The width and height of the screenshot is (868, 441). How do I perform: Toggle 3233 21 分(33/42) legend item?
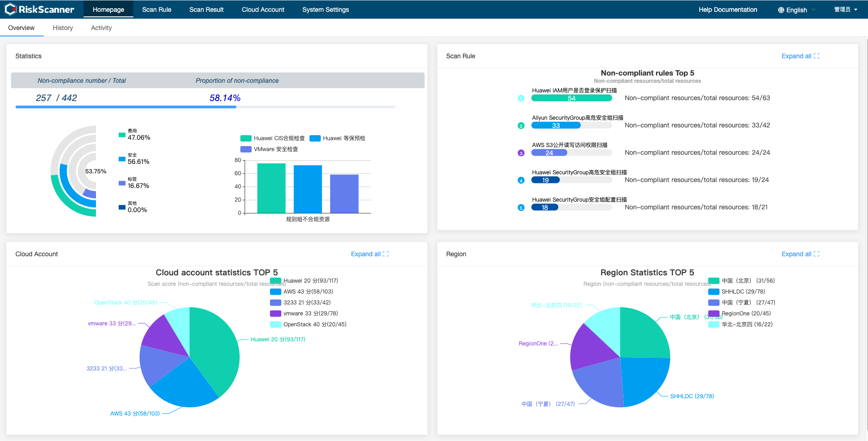click(301, 303)
